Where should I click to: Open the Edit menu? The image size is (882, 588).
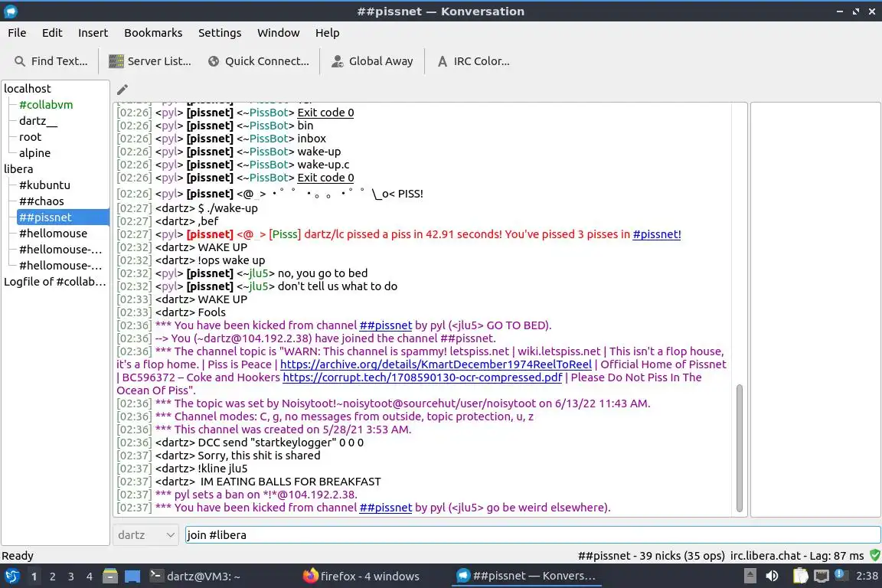coord(52,33)
